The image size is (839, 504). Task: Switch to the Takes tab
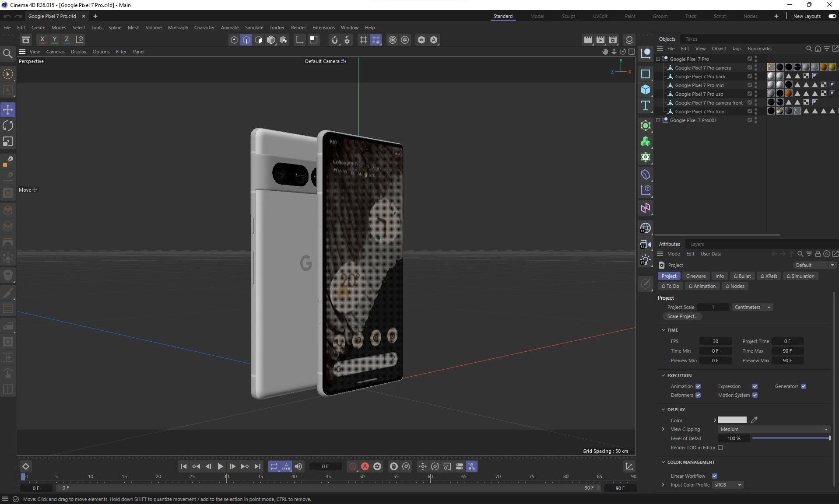[691, 39]
